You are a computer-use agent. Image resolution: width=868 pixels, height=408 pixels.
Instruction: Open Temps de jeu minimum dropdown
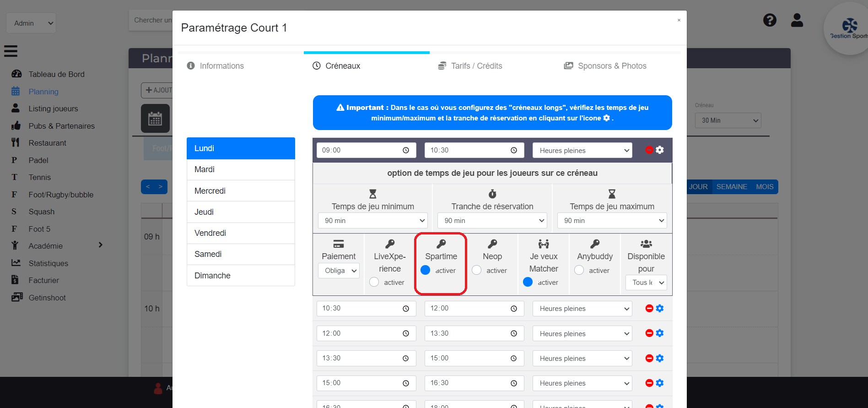(372, 220)
